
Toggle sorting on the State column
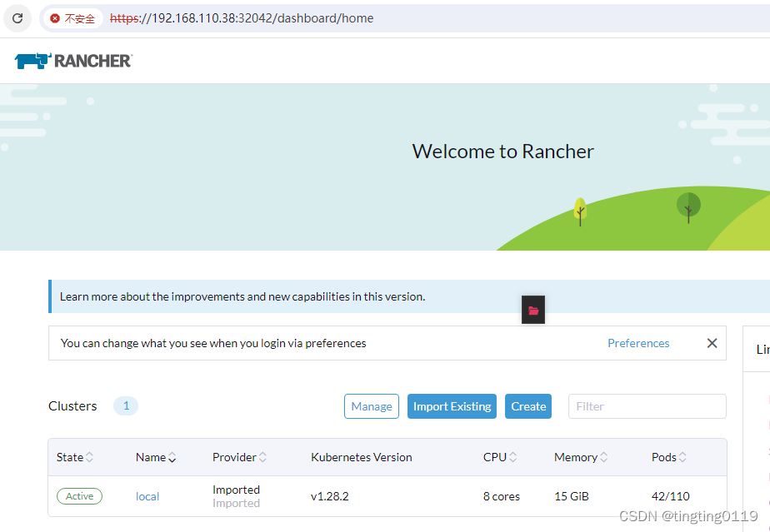click(75, 456)
